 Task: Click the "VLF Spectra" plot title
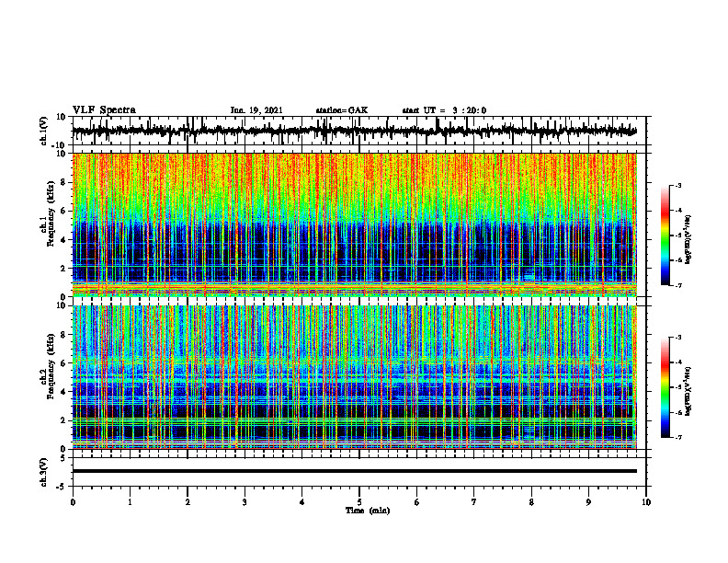click(104, 110)
